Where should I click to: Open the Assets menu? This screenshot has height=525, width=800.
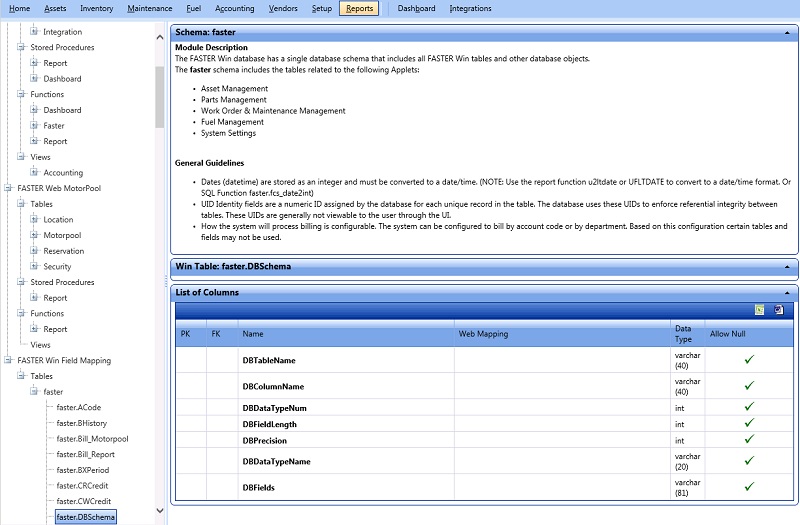click(x=55, y=8)
